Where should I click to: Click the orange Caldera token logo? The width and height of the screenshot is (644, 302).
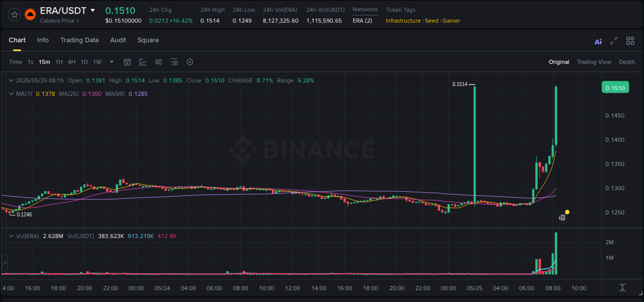tap(30, 14)
